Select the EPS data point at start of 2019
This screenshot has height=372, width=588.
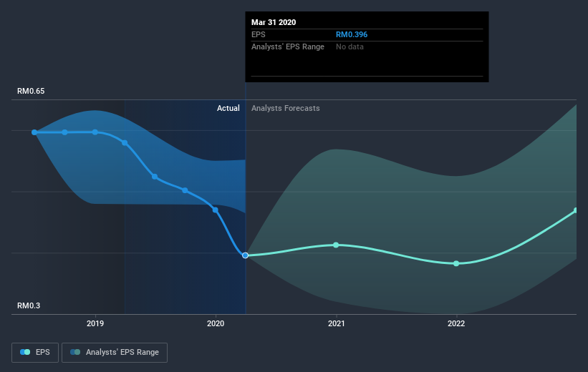[x=95, y=132]
